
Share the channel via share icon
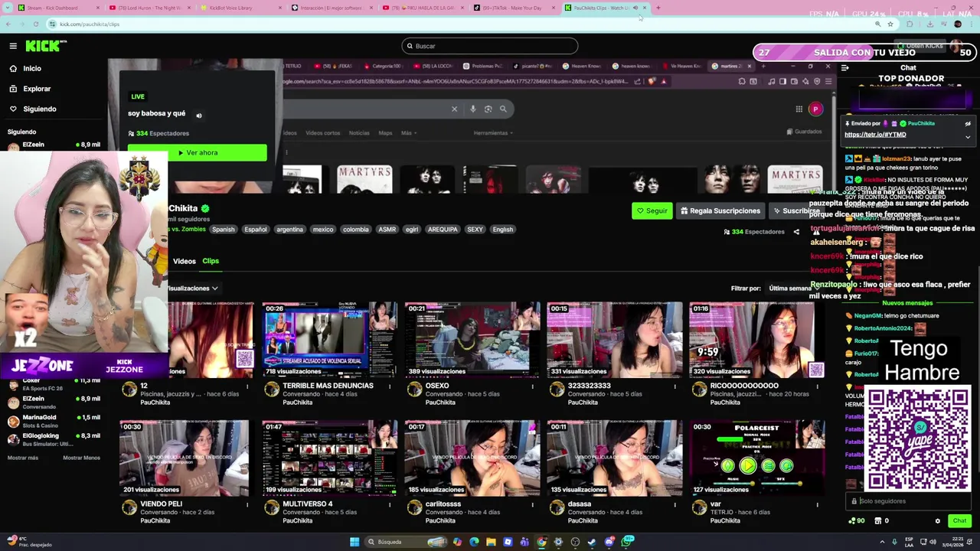(x=796, y=232)
